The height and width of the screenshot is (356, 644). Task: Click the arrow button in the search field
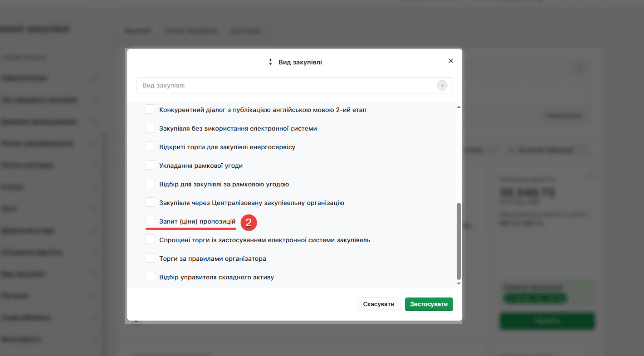click(x=442, y=85)
